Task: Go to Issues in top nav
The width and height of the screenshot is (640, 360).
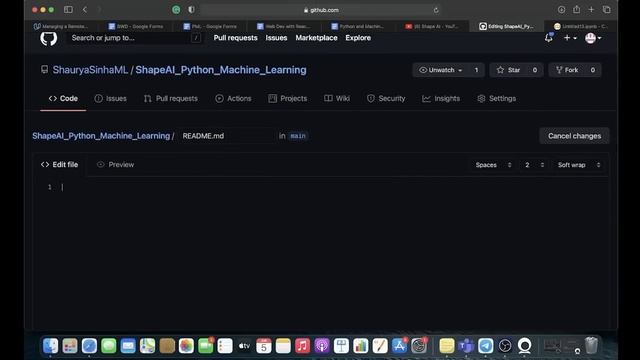Action: [x=276, y=38]
